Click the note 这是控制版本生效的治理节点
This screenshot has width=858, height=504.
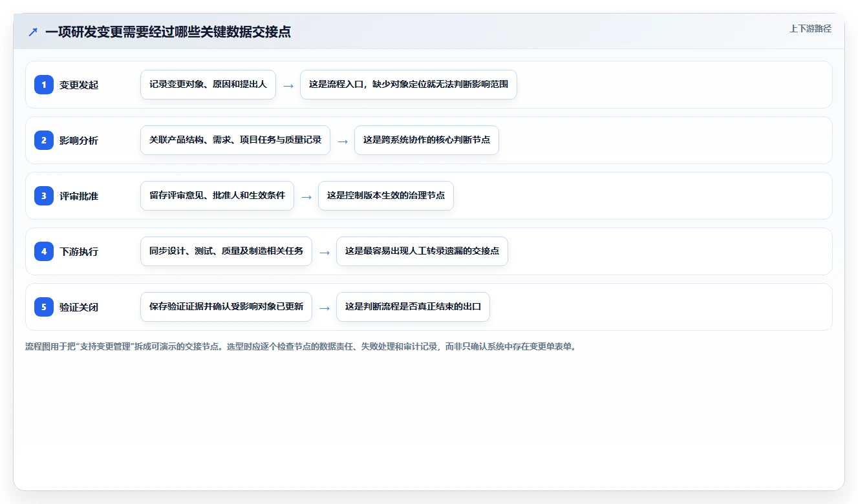(x=386, y=196)
